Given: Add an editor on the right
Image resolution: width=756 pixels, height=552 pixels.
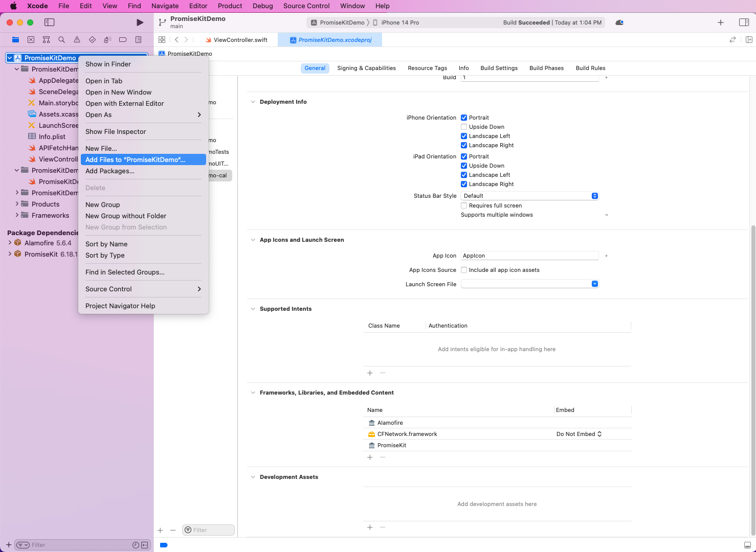Looking at the screenshot, I should coord(749,40).
